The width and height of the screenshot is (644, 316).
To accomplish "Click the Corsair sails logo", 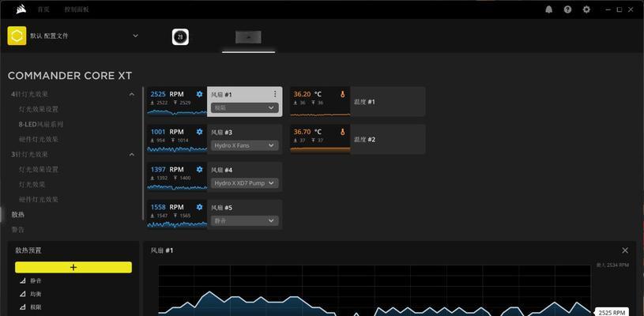I will pyautogui.click(x=21, y=9).
